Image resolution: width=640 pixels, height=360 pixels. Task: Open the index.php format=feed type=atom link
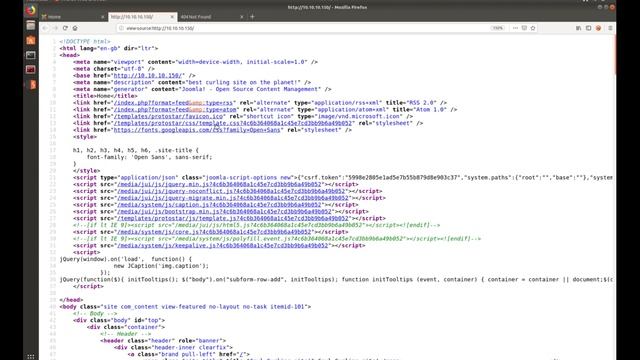(175, 109)
